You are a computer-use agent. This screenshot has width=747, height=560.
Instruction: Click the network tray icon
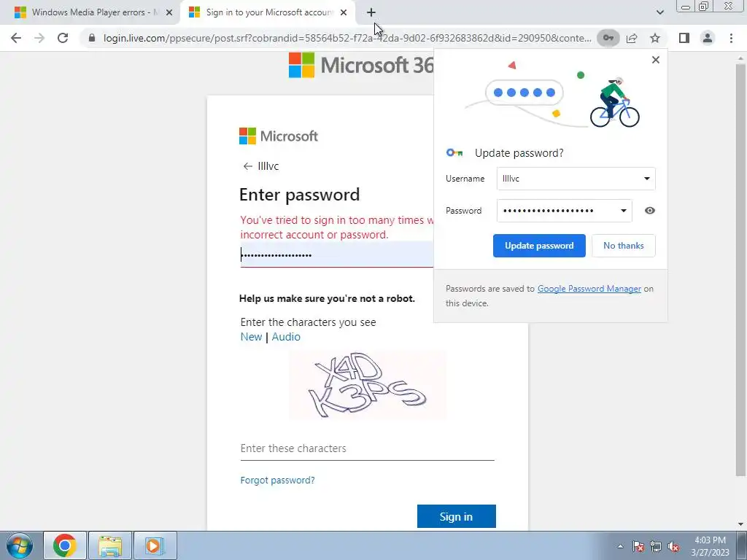point(656,546)
